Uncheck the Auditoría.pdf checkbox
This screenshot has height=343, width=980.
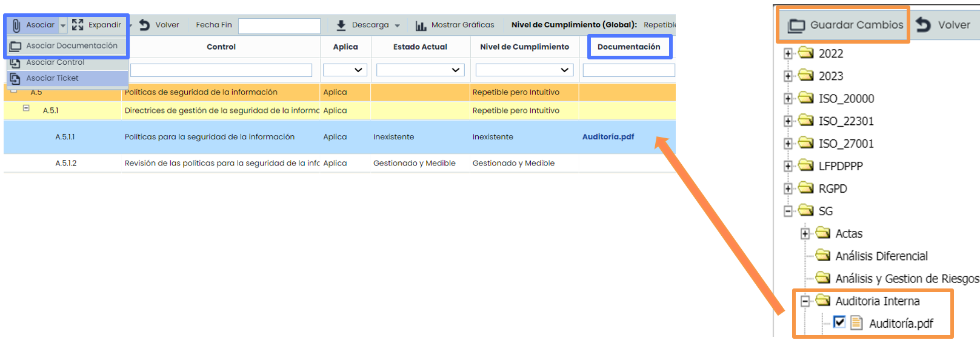(x=839, y=322)
